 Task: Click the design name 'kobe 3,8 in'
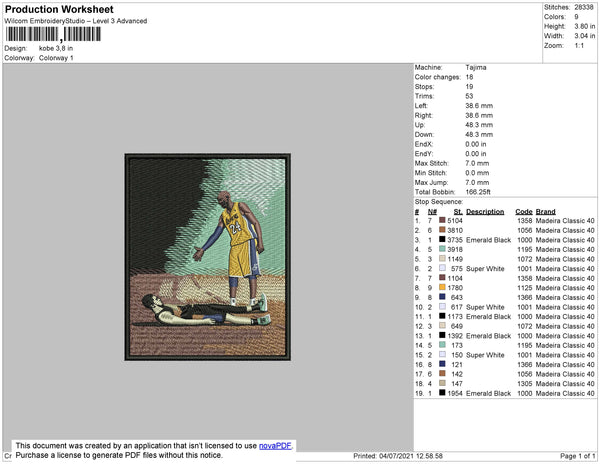coord(56,49)
